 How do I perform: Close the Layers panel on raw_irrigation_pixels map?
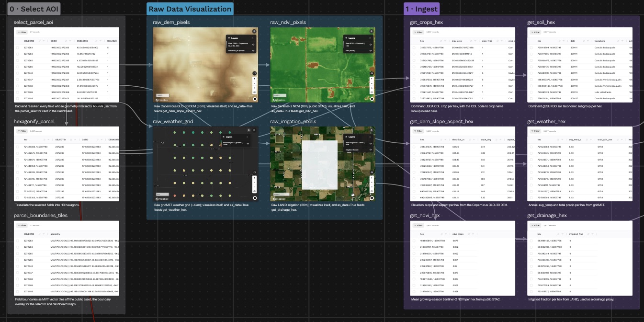click(370, 137)
